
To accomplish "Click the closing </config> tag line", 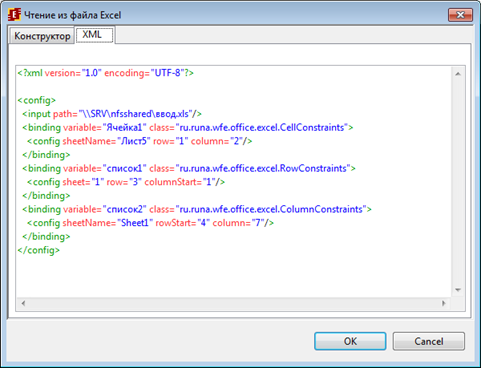I will (x=39, y=250).
